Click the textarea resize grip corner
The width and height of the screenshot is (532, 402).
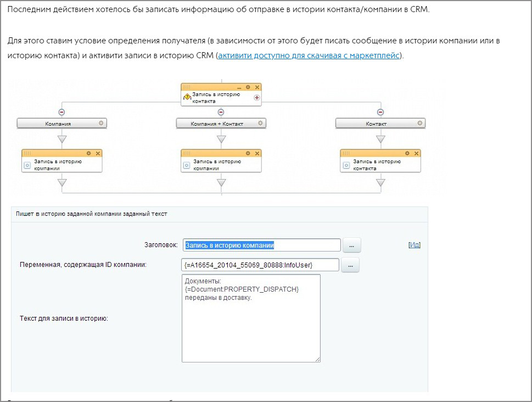(317, 360)
